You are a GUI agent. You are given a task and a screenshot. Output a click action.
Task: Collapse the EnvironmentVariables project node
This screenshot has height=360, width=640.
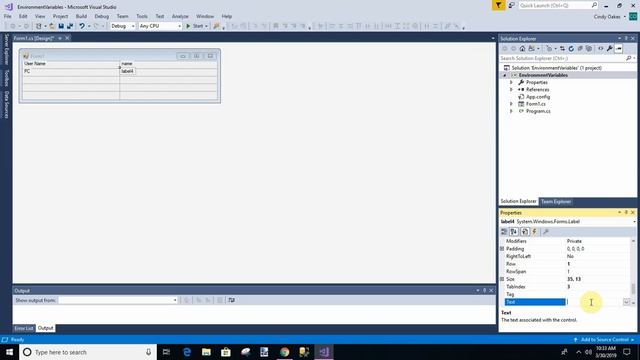[x=504, y=76]
